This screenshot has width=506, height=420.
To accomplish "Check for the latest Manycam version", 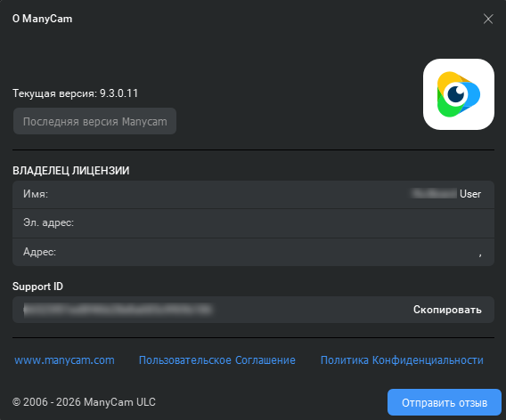I will coord(94,121).
